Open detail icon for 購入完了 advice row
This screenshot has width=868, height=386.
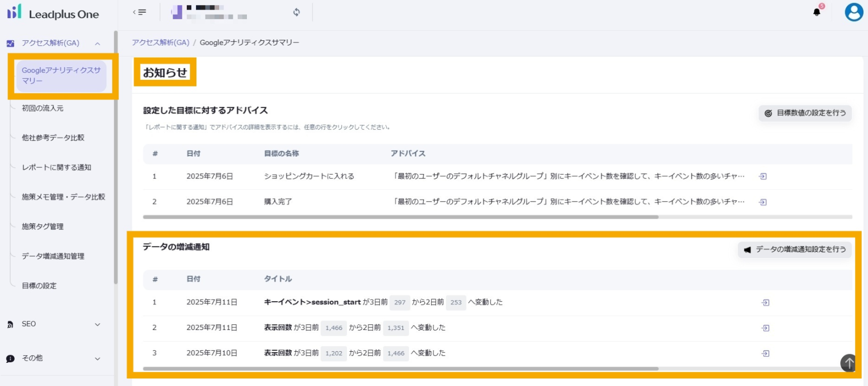[763, 202]
